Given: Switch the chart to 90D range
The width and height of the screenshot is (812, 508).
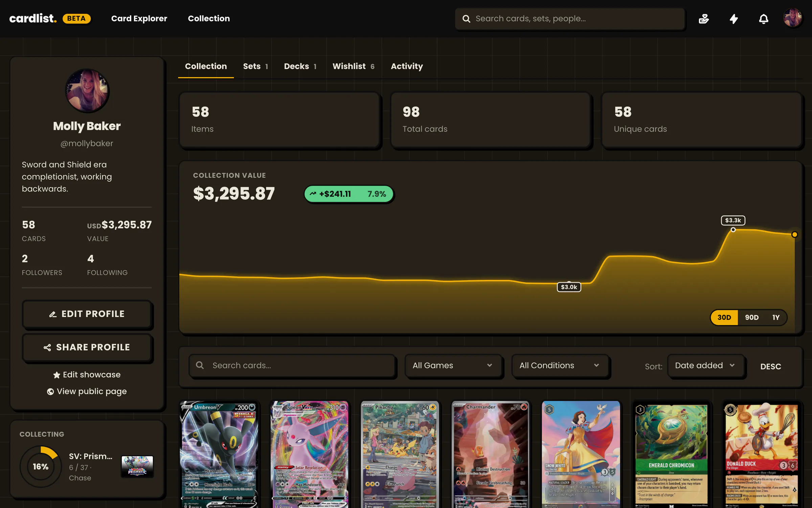Looking at the screenshot, I should click(752, 317).
